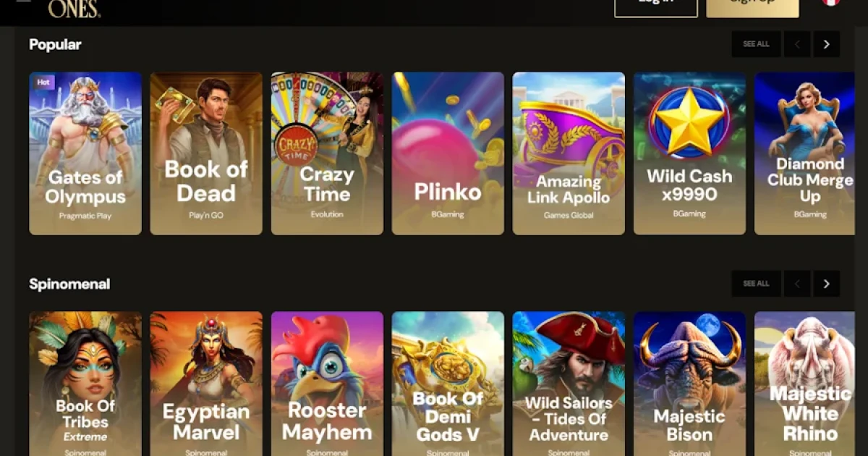The width and height of the screenshot is (868, 456).
Task: Open Book Of Tribes Extreme game
Action: (85, 384)
